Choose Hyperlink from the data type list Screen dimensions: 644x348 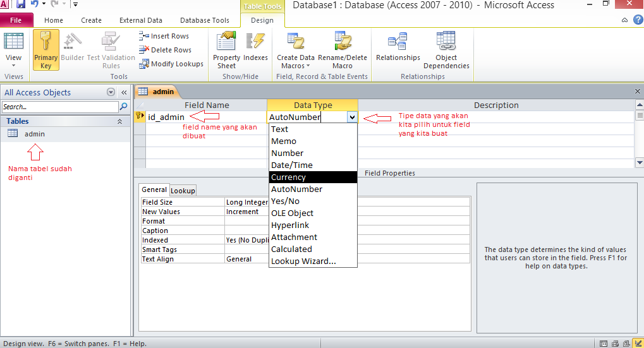(x=313, y=225)
